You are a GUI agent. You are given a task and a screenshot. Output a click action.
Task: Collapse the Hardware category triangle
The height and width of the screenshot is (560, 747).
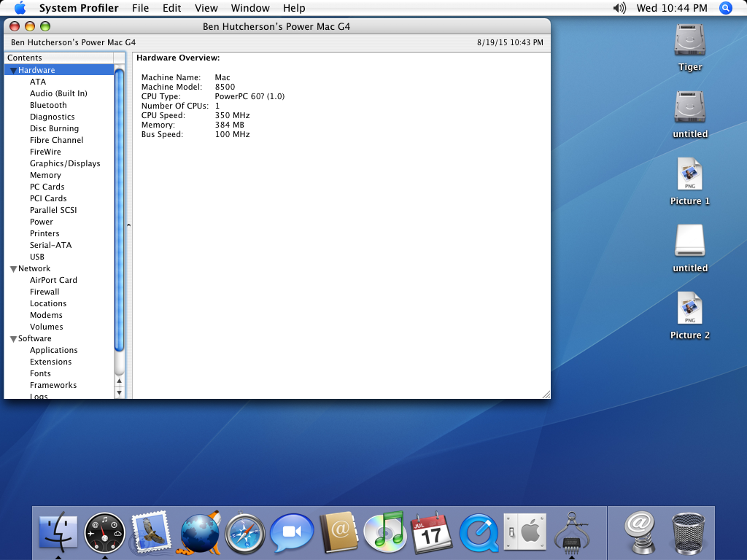(x=13, y=71)
